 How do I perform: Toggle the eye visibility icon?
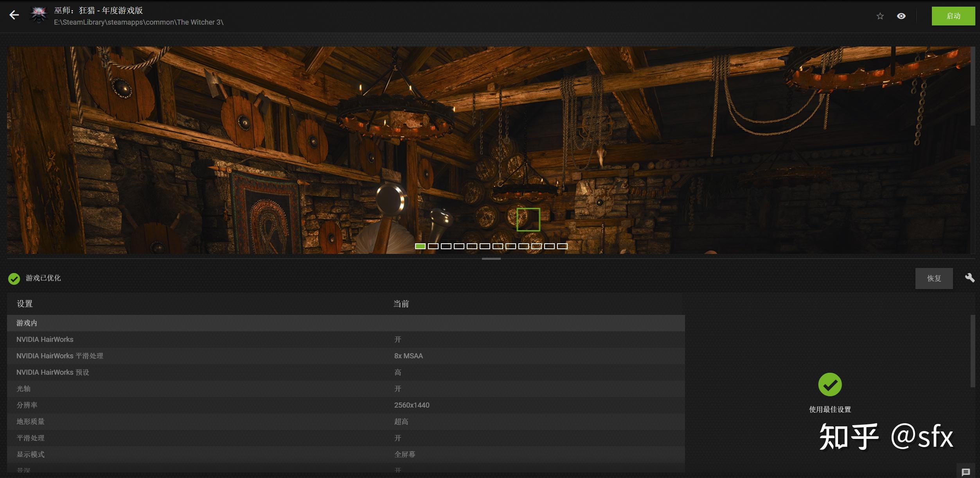(x=901, y=16)
